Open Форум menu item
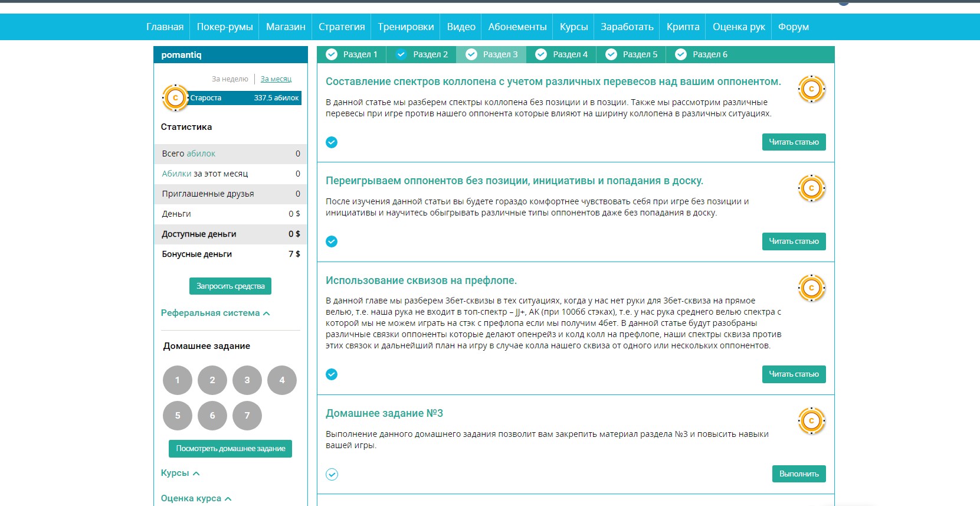This screenshot has height=506, width=980. click(794, 27)
